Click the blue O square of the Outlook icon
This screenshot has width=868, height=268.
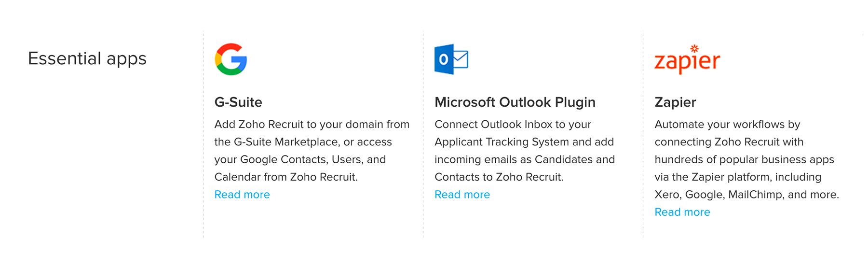point(444,59)
